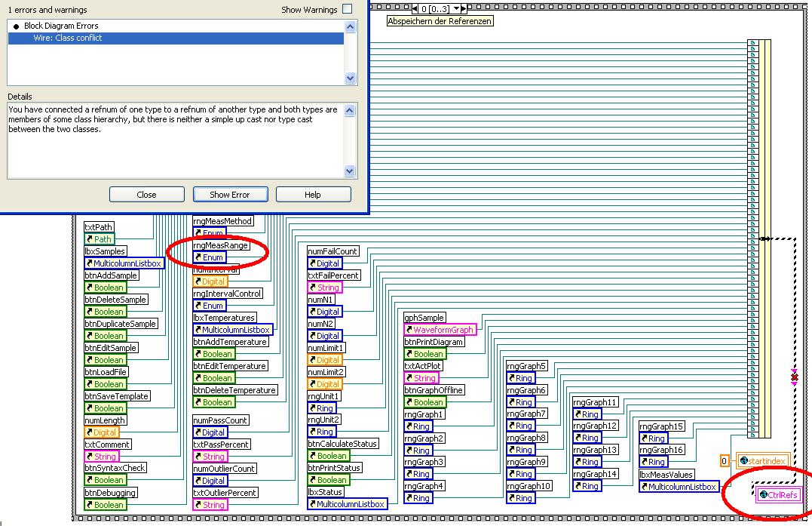This screenshot has width=812, height=526.
Task: Toggle the Show Warnings checkbox
Action: click(348, 9)
